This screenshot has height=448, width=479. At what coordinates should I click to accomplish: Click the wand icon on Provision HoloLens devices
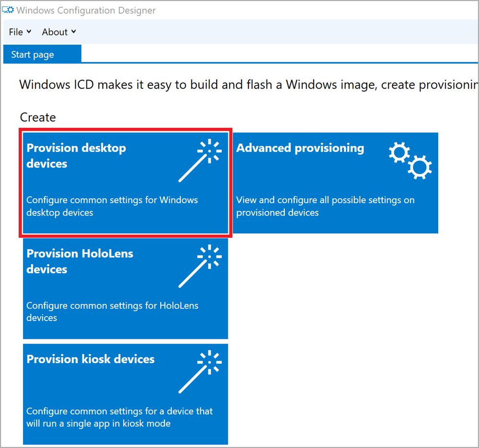point(200,266)
